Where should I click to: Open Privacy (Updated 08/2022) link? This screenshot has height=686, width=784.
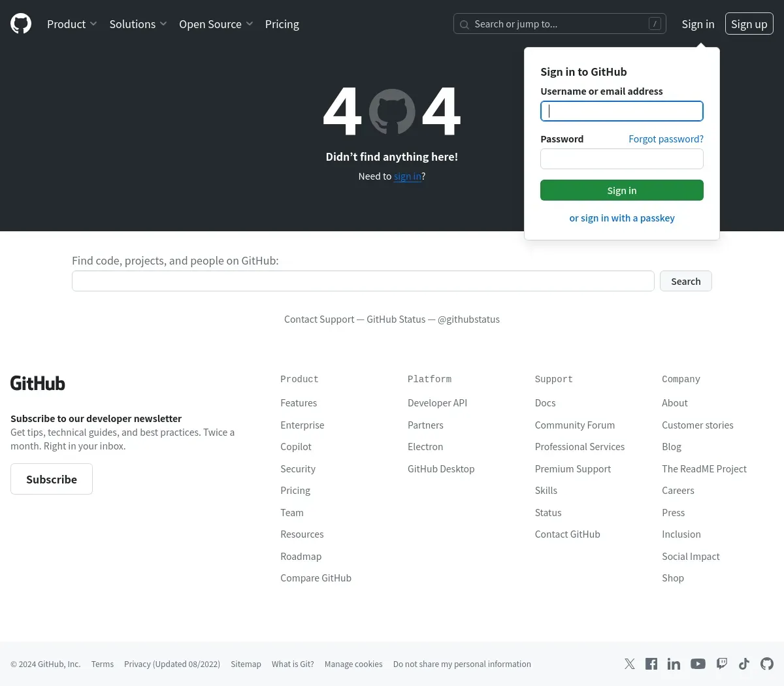[x=172, y=664]
